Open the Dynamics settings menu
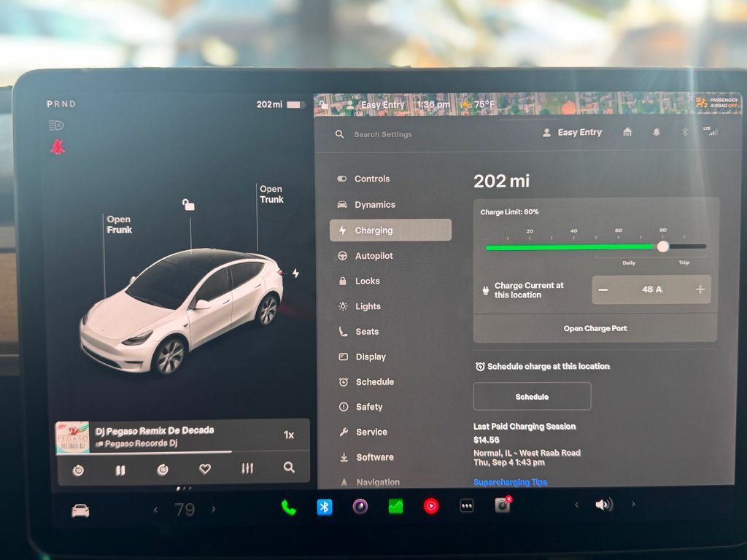The height and width of the screenshot is (560, 747). point(366,204)
